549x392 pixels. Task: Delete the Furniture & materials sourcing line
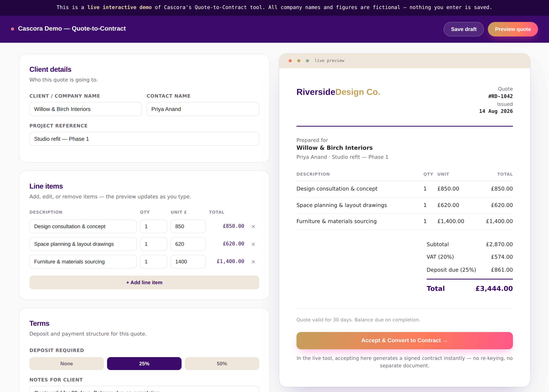point(253,262)
